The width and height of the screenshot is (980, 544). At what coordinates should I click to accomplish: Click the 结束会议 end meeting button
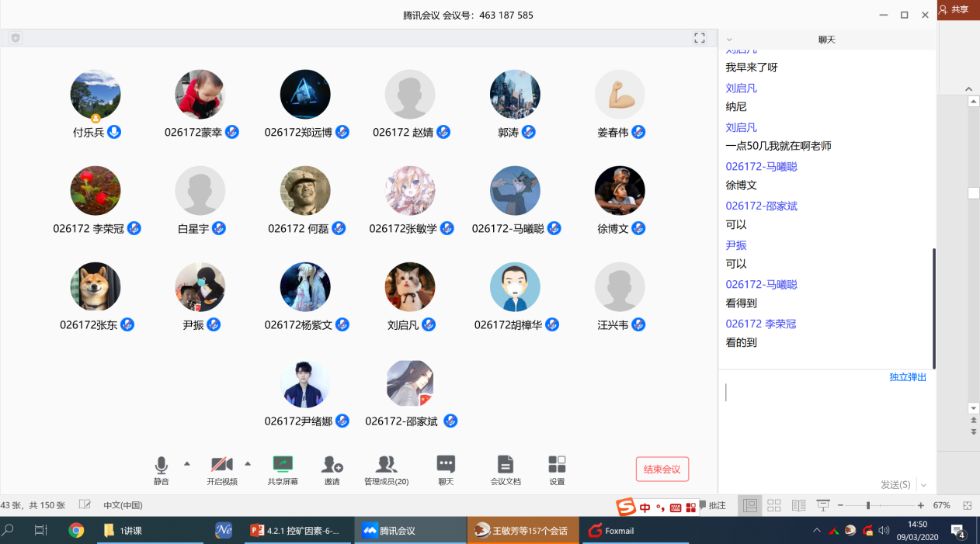662,470
